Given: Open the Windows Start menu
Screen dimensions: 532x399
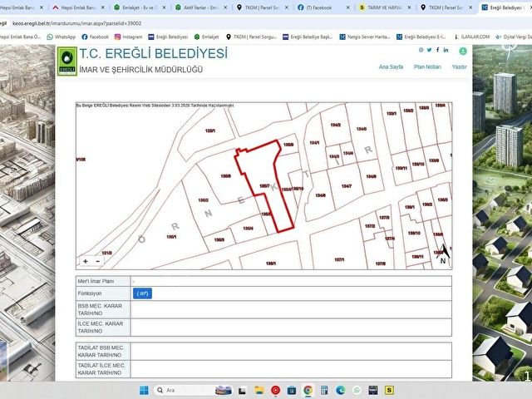Looking at the screenshot, I should [144, 390].
